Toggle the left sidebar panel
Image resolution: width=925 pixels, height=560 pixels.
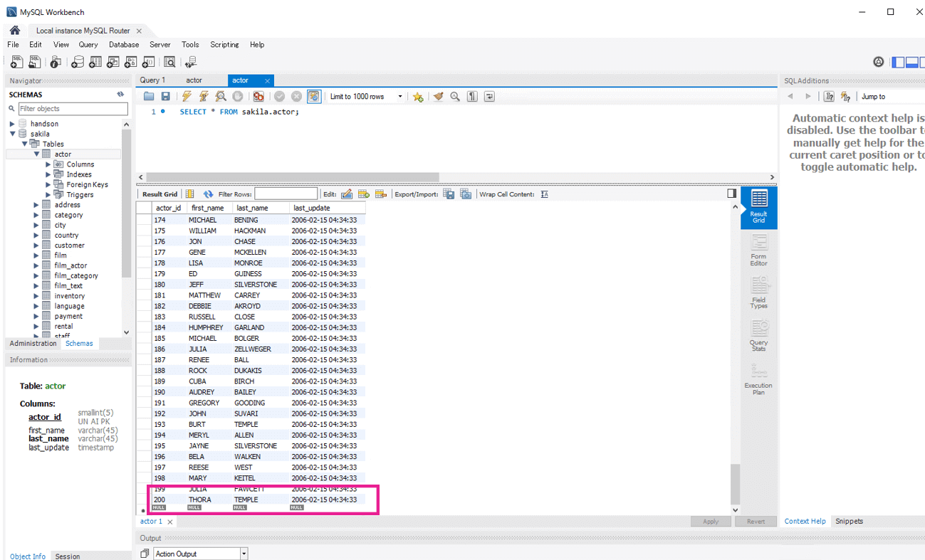click(x=898, y=63)
